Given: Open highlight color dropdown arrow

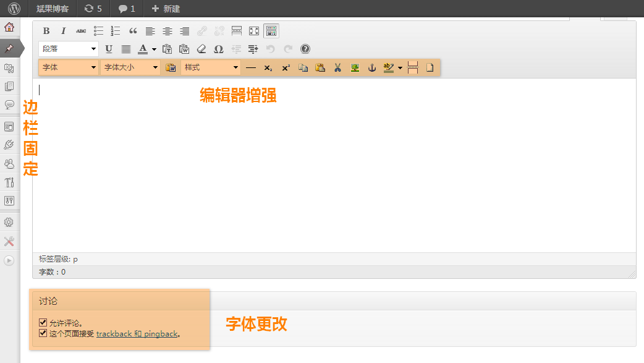Looking at the screenshot, I should coord(400,68).
